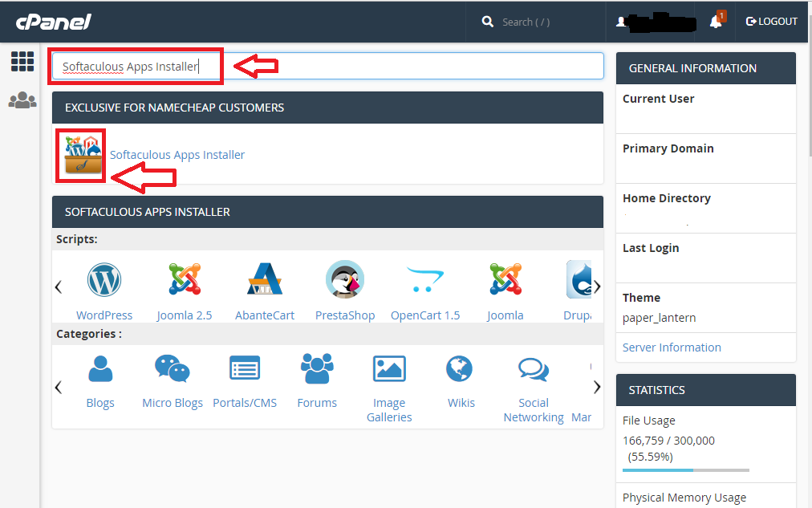Click the notification bell icon

pos(717,21)
